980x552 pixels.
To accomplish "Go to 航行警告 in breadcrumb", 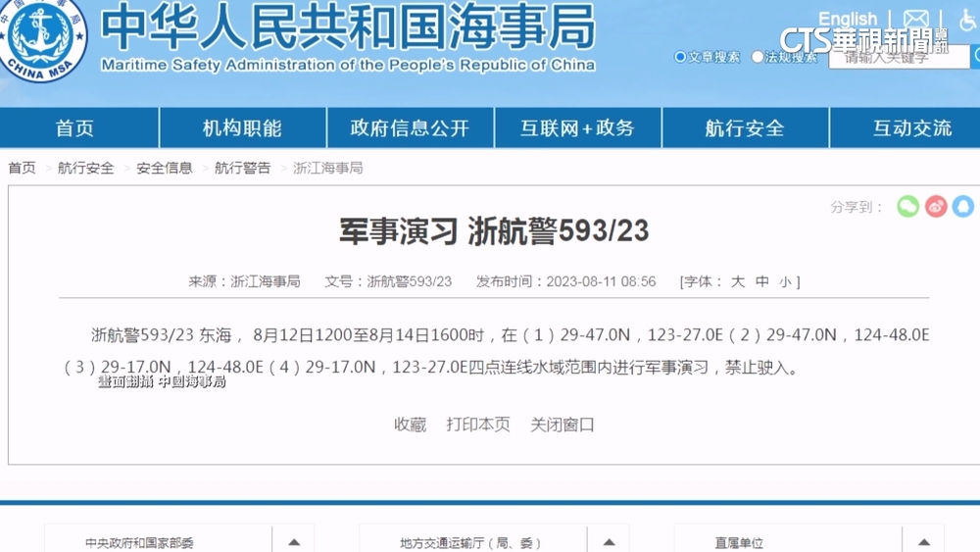I will click(x=242, y=168).
